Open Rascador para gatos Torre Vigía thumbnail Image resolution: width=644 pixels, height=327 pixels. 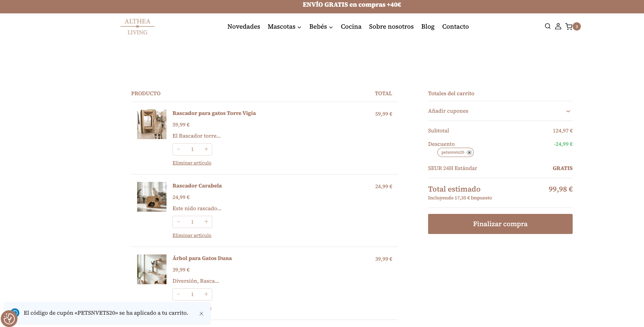click(x=152, y=124)
